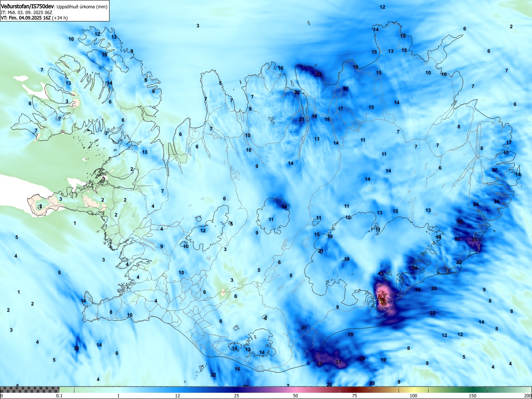Click the precipitation value 37 on the map

click(338, 362)
